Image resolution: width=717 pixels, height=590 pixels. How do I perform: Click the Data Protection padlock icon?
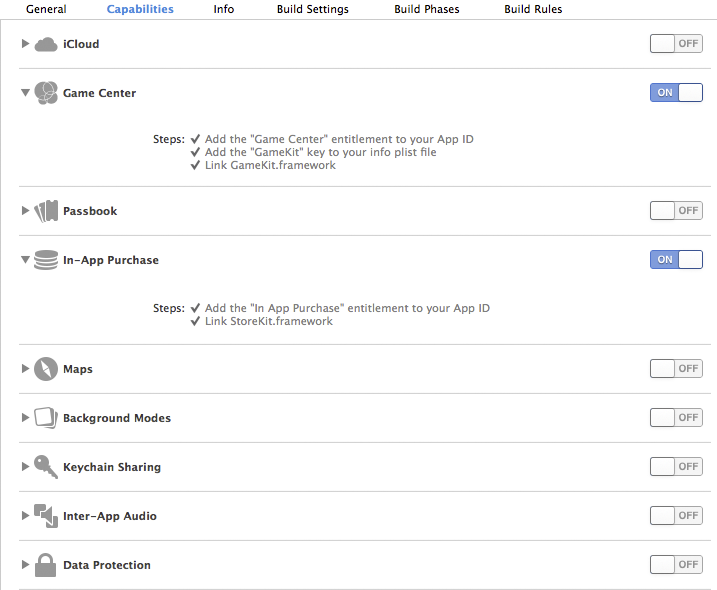point(46,565)
